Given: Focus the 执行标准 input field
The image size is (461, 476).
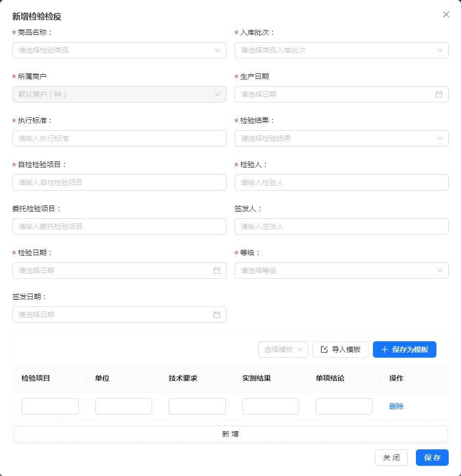Looking at the screenshot, I should coord(119,138).
